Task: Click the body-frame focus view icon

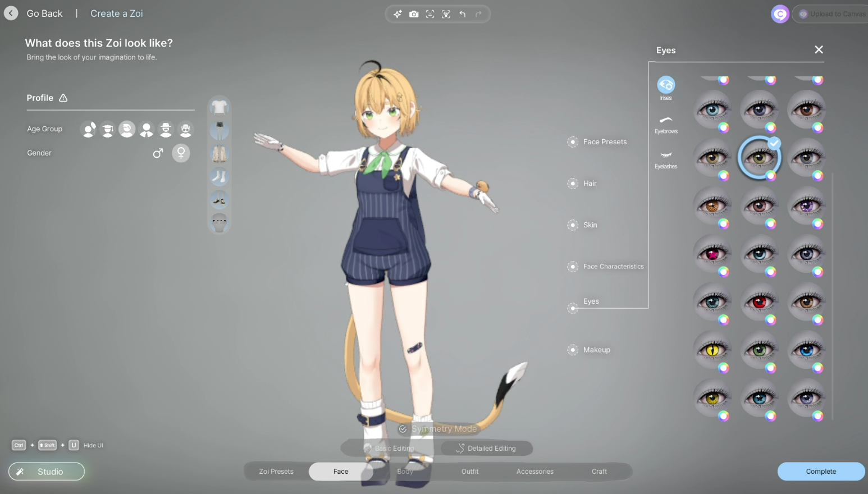Action: pos(446,14)
